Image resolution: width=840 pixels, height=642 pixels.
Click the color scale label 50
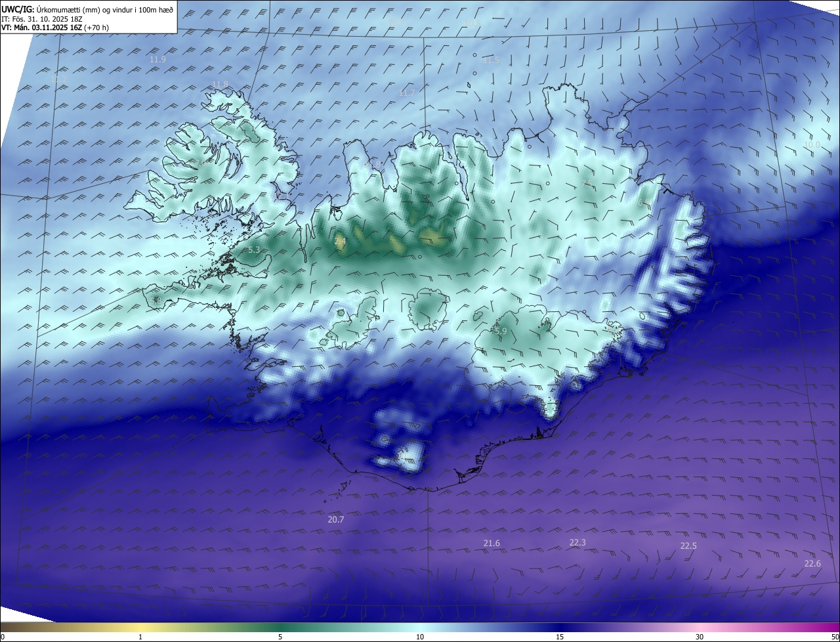(835, 637)
